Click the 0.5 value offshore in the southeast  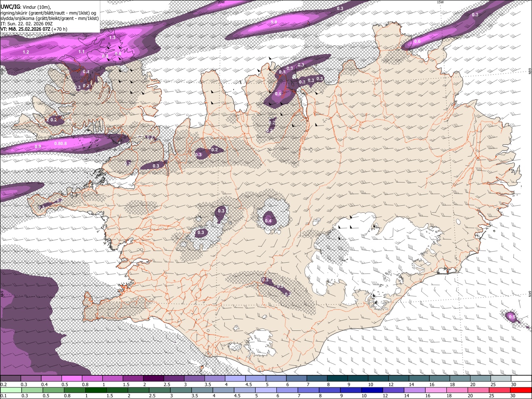(x=512, y=317)
